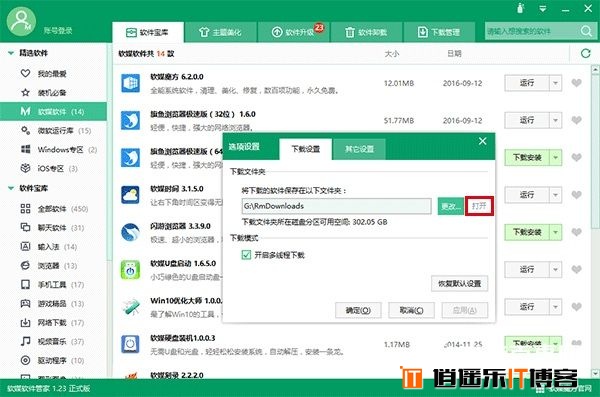The height and width of the screenshot is (397, 600).
Task: Open dropdown arrow beside 软媒魔方 运行 button
Action: pos(556,83)
